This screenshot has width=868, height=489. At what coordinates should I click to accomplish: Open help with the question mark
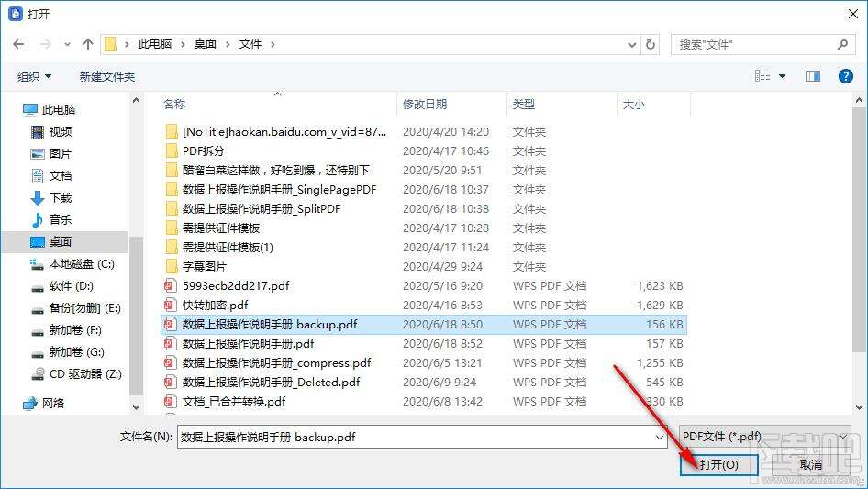click(845, 76)
